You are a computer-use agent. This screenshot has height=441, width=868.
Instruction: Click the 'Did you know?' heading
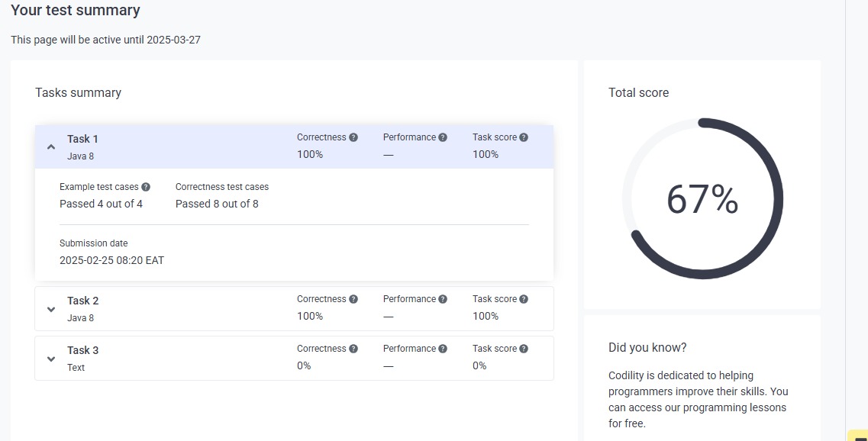[647, 347]
